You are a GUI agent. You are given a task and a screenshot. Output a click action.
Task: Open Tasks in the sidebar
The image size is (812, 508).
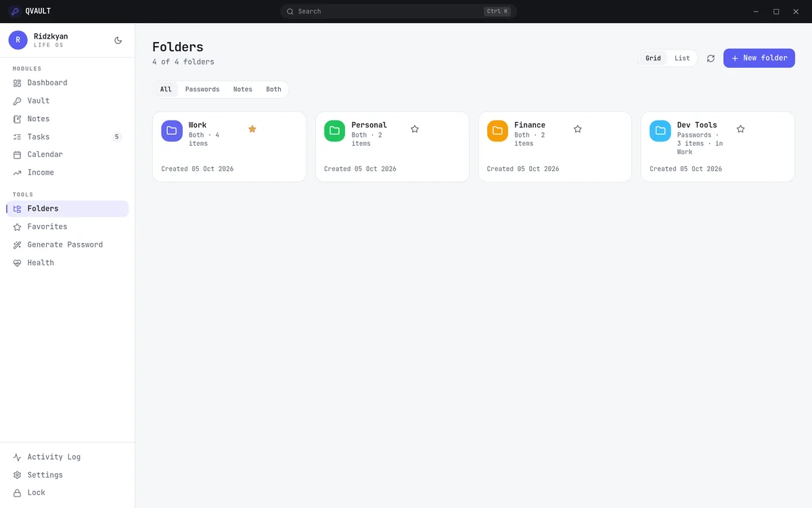(x=68, y=137)
